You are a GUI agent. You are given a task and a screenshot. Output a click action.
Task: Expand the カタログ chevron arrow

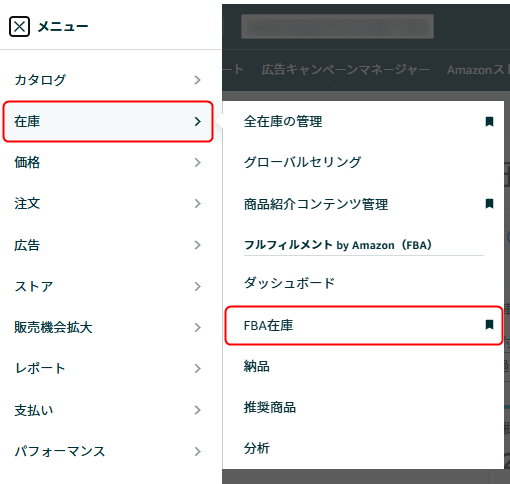click(198, 80)
